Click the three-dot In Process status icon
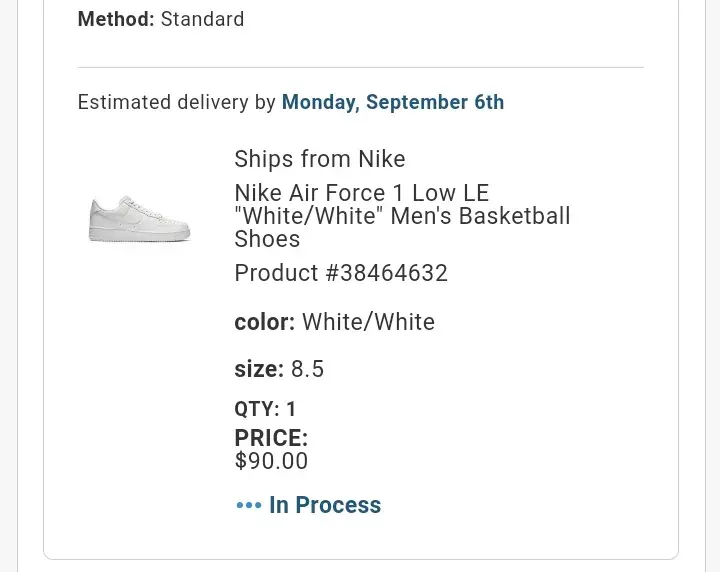The height and width of the screenshot is (572, 720). [248, 506]
